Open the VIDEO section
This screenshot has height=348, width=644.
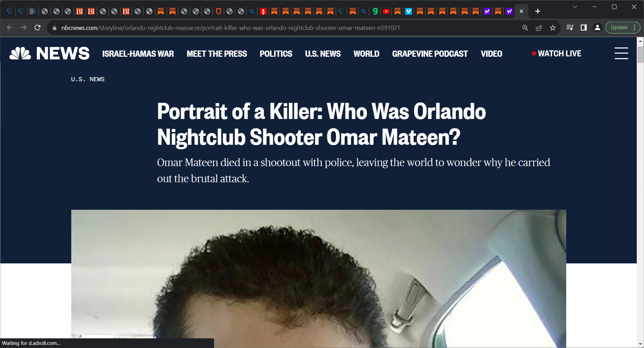point(492,54)
